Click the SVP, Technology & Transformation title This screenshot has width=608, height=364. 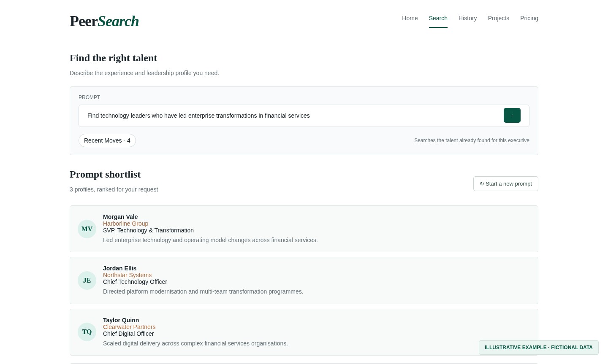[148, 230]
